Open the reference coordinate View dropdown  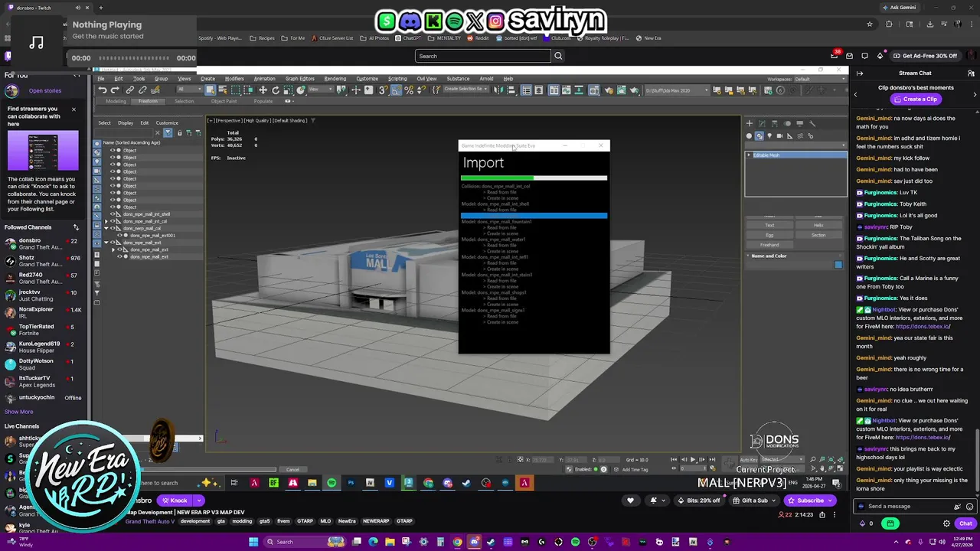[321, 89]
